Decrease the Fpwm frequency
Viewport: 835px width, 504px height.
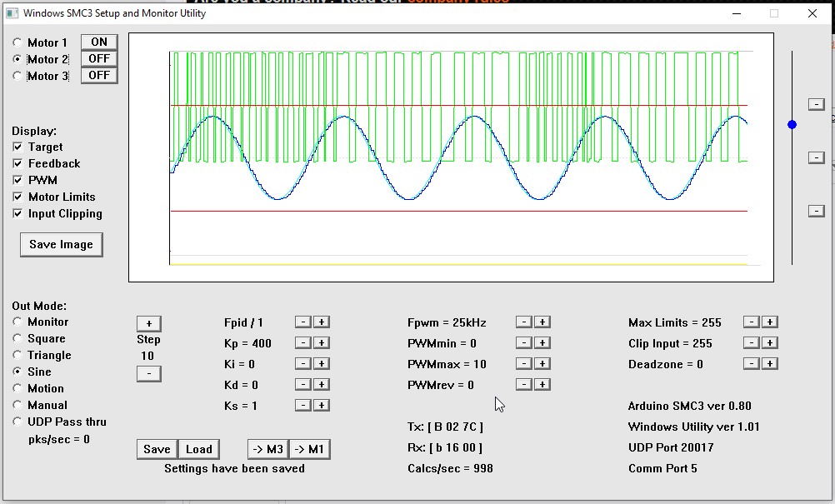[x=523, y=322]
